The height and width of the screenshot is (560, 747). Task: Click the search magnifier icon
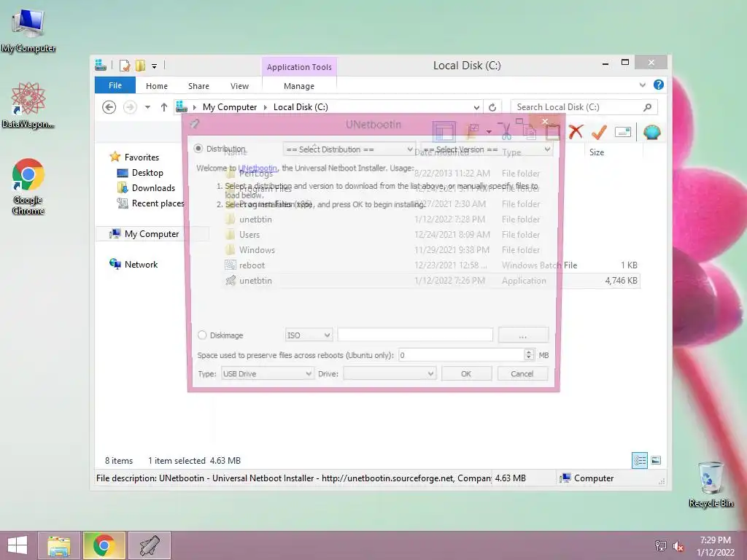point(648,107)
